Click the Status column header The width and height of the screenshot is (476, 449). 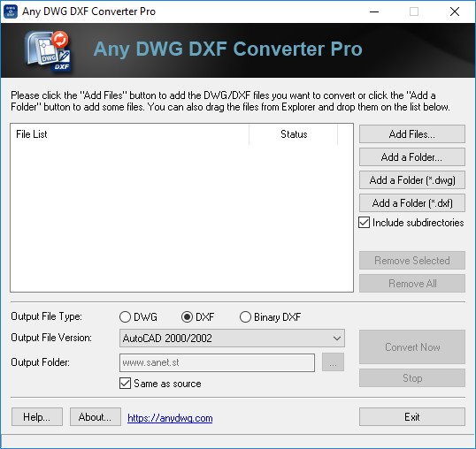click(x=293, y=134)
